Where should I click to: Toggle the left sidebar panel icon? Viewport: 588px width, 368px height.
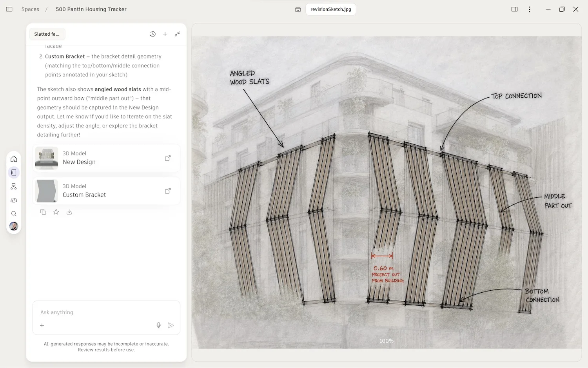click(x=9, y=9)
